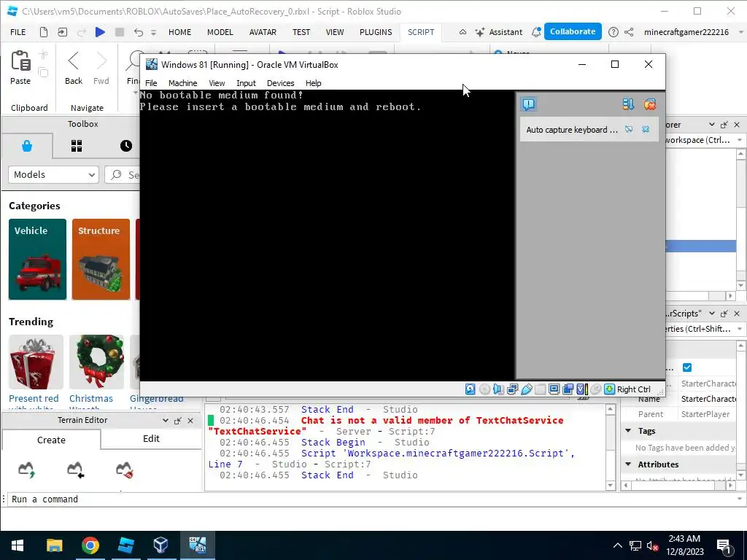This screenshot has width=747, height=560.
Task: Open the Properties panel options chevron
Action: pyautogui.click(x=712, y=314)
